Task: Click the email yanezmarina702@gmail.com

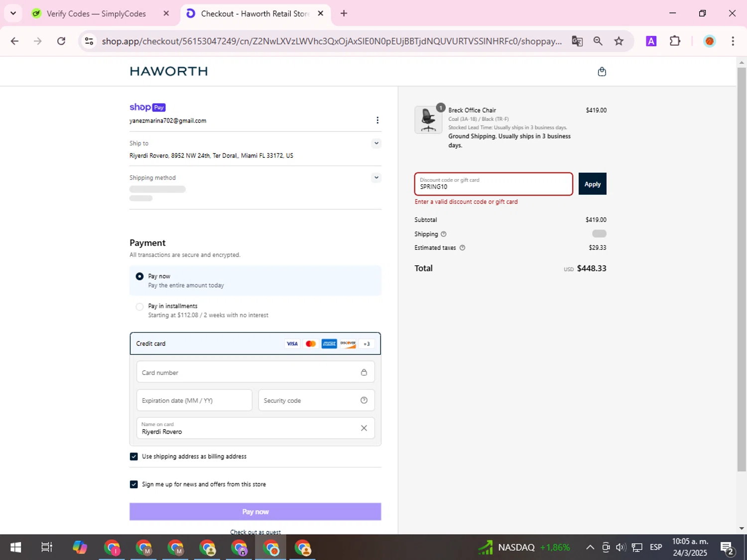Action: click(x=168, y=121)
